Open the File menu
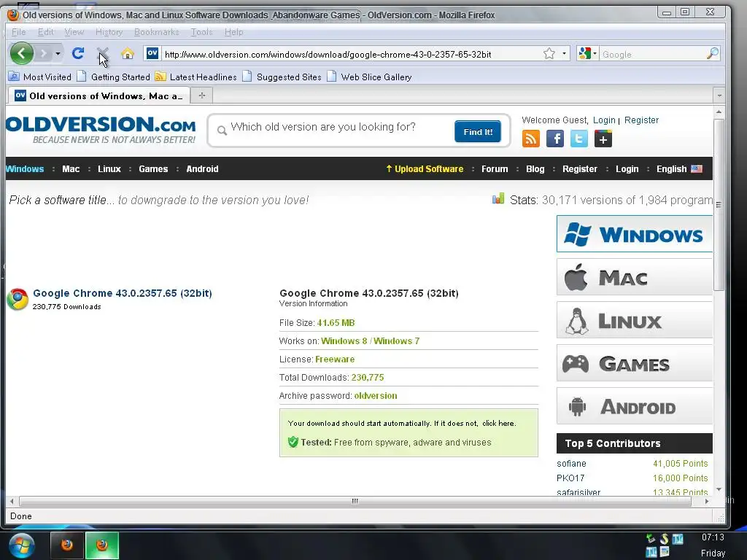This screenshot has width=747, height=560. tap(18, 32)
